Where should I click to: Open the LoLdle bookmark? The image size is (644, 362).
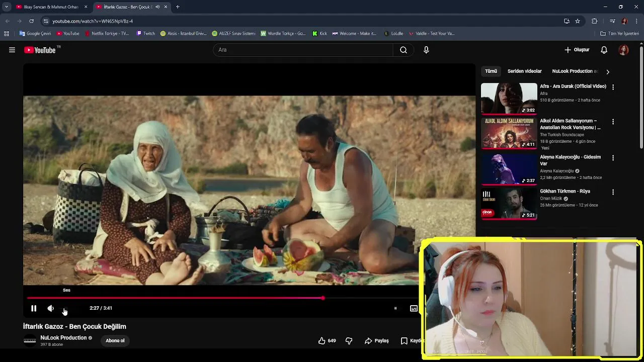(x=393, y=34)
